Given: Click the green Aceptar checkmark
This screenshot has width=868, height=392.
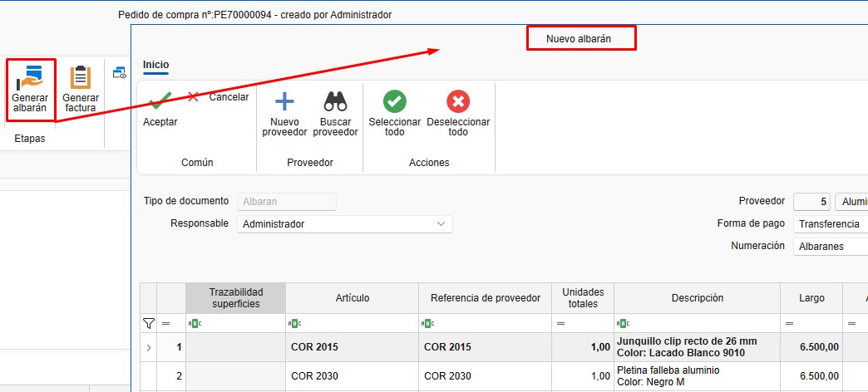Looking at the screenshot, I should [x=160, y=100].
